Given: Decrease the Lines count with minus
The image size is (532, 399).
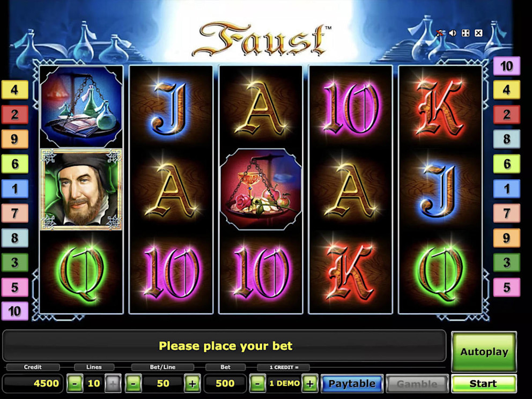Looking at the screenshot, I should coord(75,383).
